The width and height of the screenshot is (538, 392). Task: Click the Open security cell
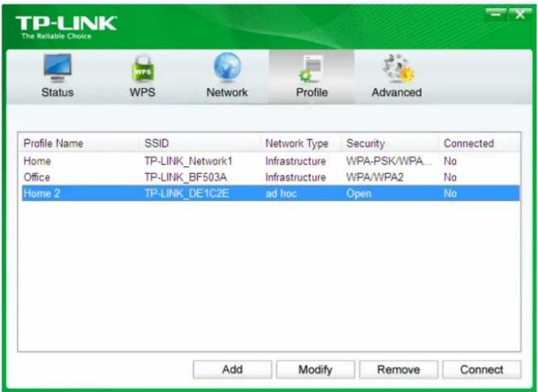pyautogui.click(x=358, y=194)
